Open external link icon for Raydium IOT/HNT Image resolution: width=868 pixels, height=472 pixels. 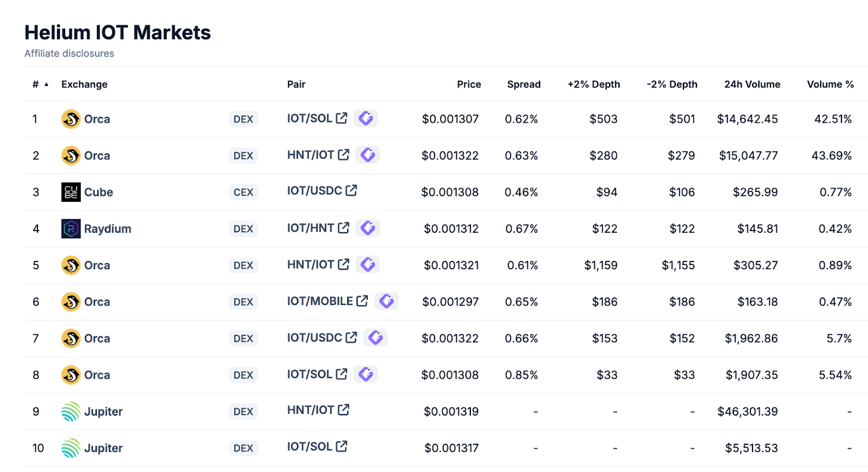pyautogui.click(x=343, y=228)
